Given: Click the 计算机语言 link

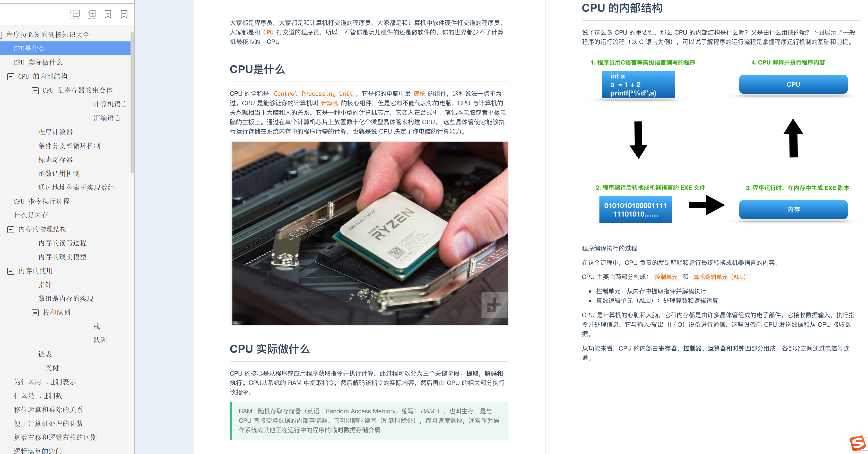Looking at the screenshot, I should 110,104.
